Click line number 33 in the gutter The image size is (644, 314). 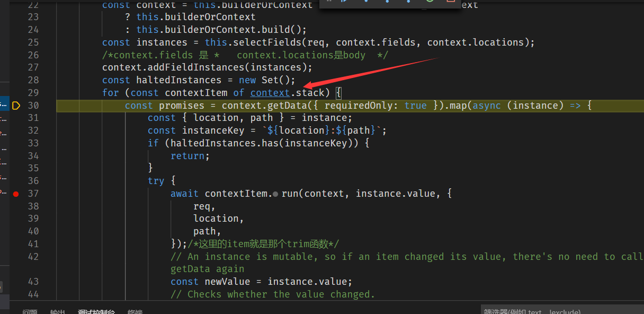click(33, 143)
